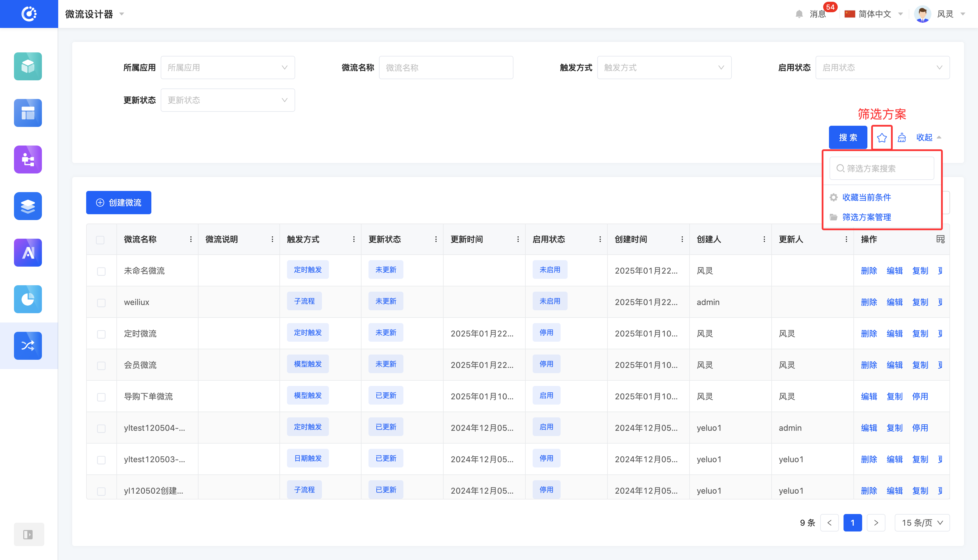Select 筛选方案管理 menu entry
This screenshot has width=978, height=560.
867,217
